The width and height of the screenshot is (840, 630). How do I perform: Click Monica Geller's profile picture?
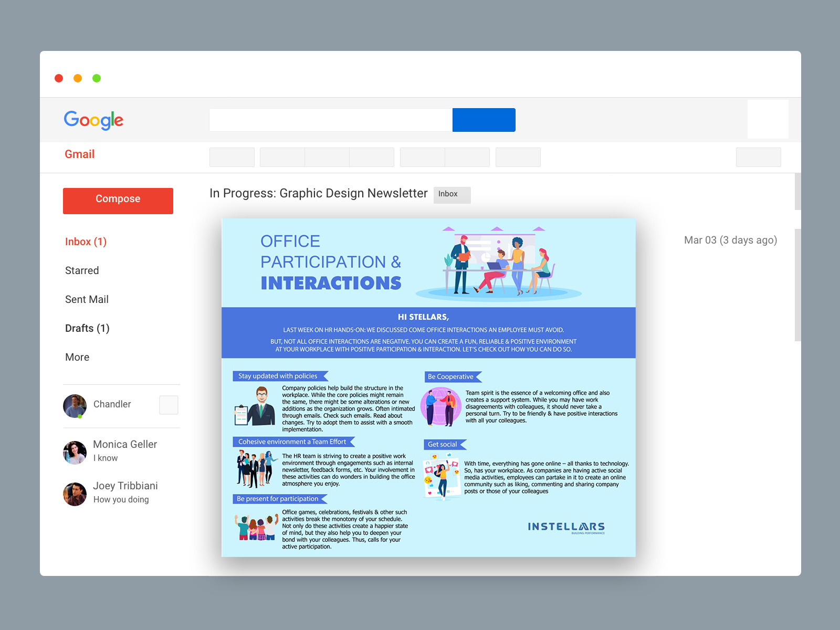click(75, 452)
